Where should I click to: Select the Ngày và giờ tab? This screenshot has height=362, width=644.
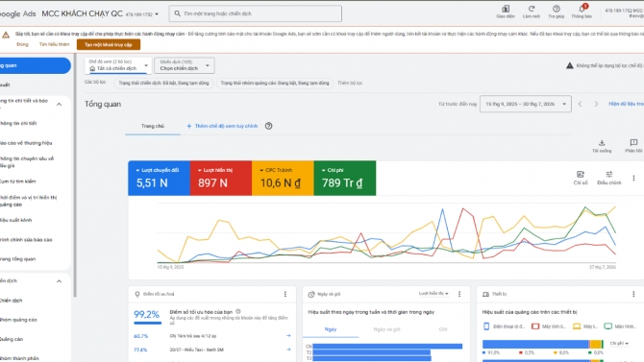click(x=386, y=329)
